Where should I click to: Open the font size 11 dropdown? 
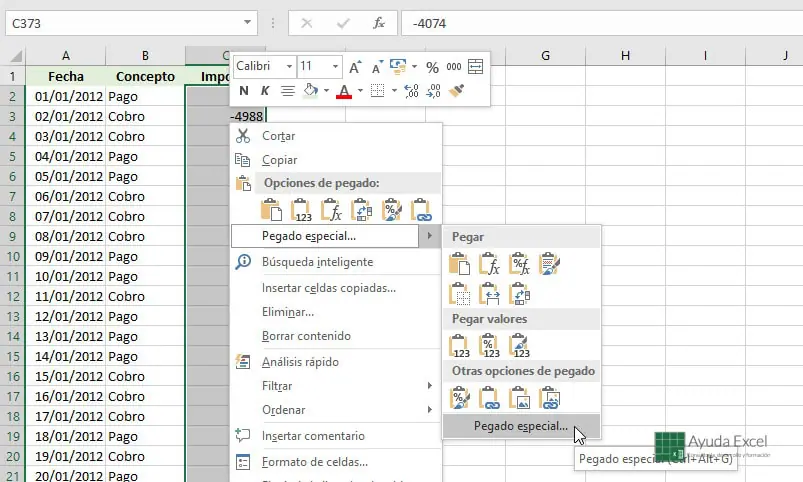coord(336,67)
